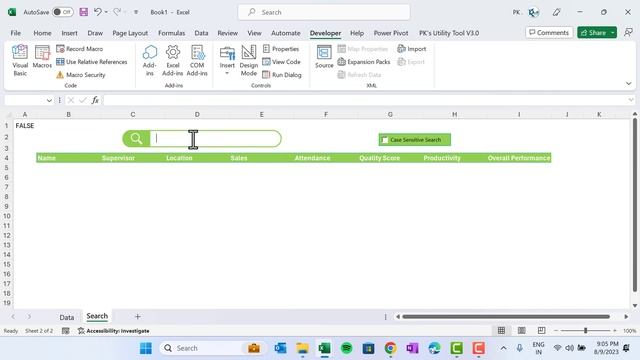Image resolution: width=640 pixels, height=360 pixels.
Task: Switch to Page Layout view
Action: click(x=521, y=331)
